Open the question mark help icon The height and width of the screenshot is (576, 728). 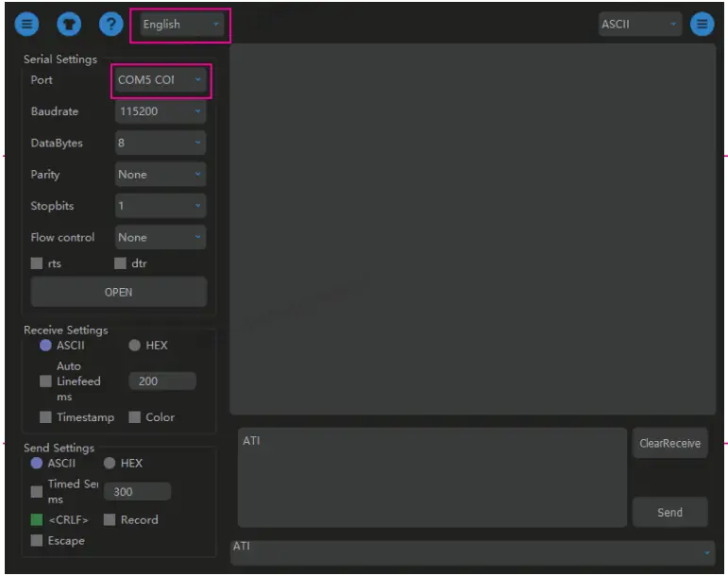[x=111, y=24]
